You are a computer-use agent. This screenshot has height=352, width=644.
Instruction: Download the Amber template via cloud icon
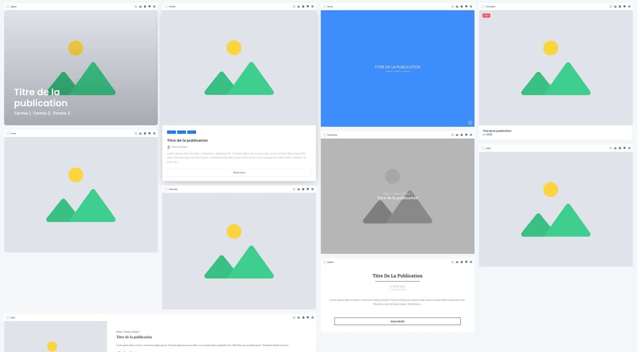pos(298,6)
